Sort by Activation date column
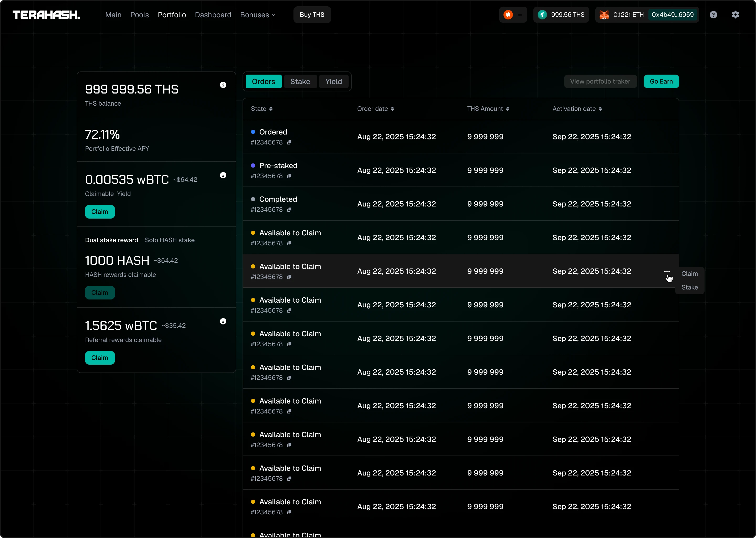This screenshot has width=756, height=538. pos(577,109)
